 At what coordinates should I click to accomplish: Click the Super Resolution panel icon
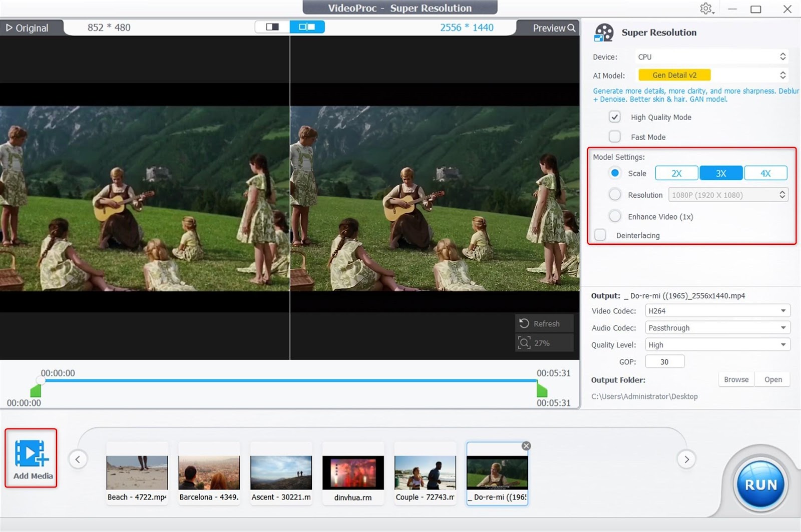(604, 32)
